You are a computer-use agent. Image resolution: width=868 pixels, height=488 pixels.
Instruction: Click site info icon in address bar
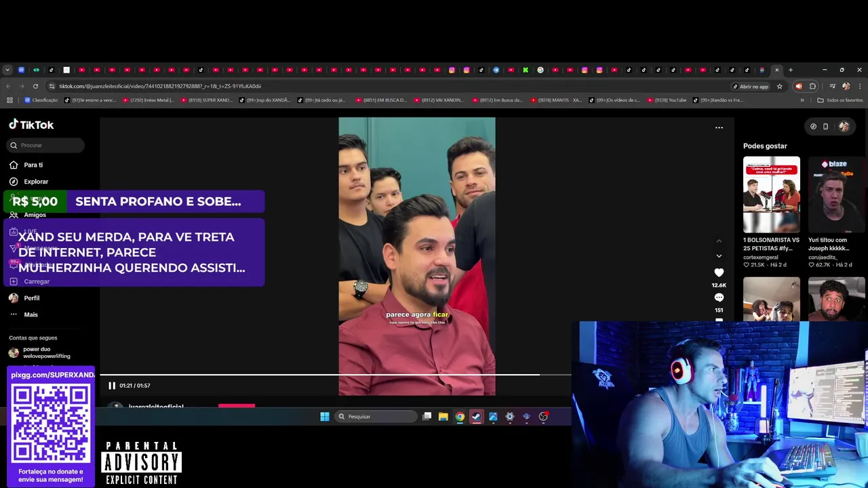tap(52, 86)
